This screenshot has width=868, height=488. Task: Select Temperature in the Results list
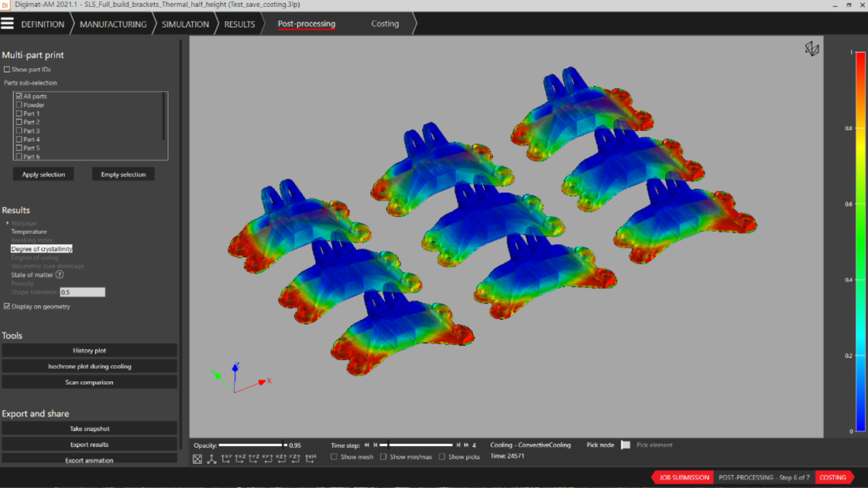(x=29, y=232)
